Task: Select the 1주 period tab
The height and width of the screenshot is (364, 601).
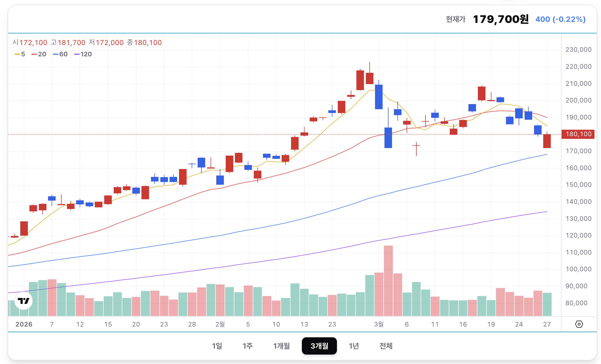Action: [248, 346]
